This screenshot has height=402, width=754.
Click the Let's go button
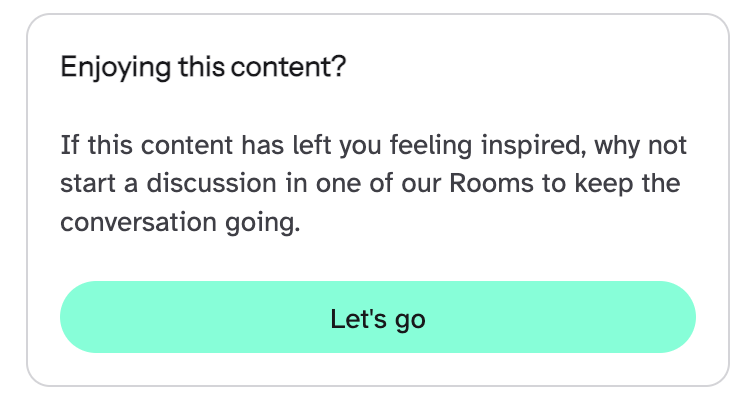tap(377, 317)
